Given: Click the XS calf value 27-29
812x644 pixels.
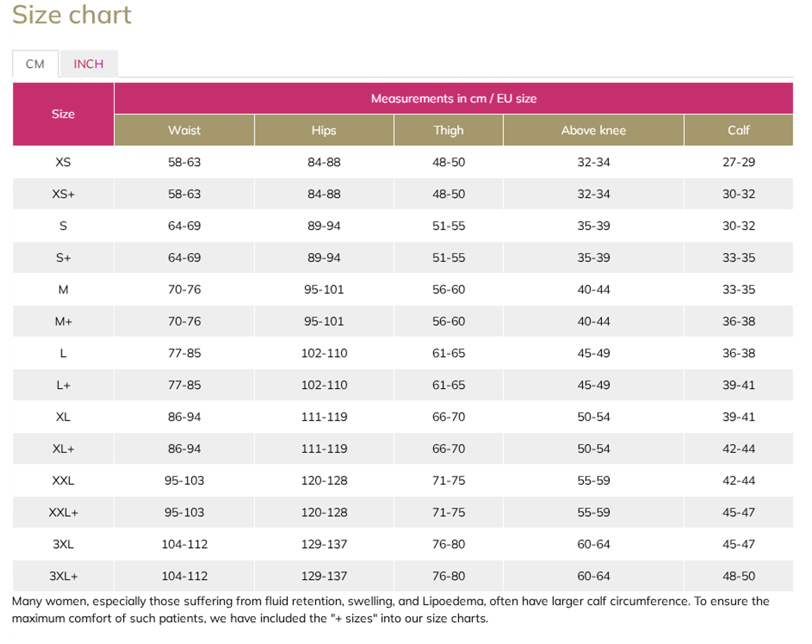Looking at the screenshot, I should (x=739, y=162).
